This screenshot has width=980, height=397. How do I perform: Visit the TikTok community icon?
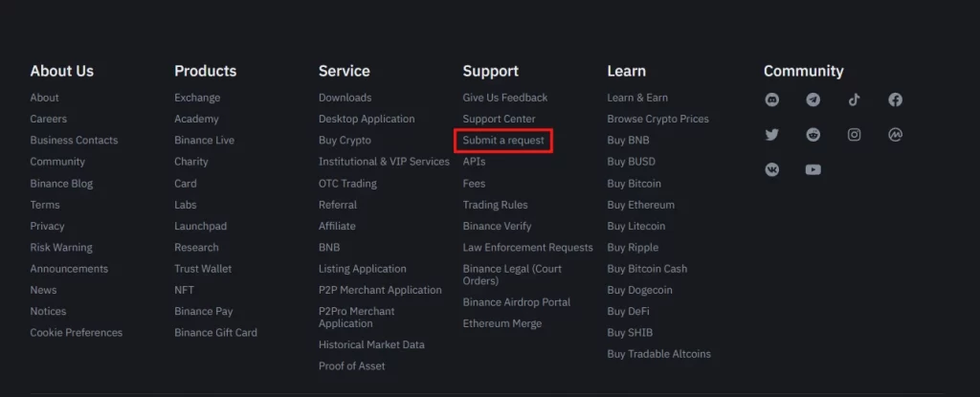(x=854, y=99)
